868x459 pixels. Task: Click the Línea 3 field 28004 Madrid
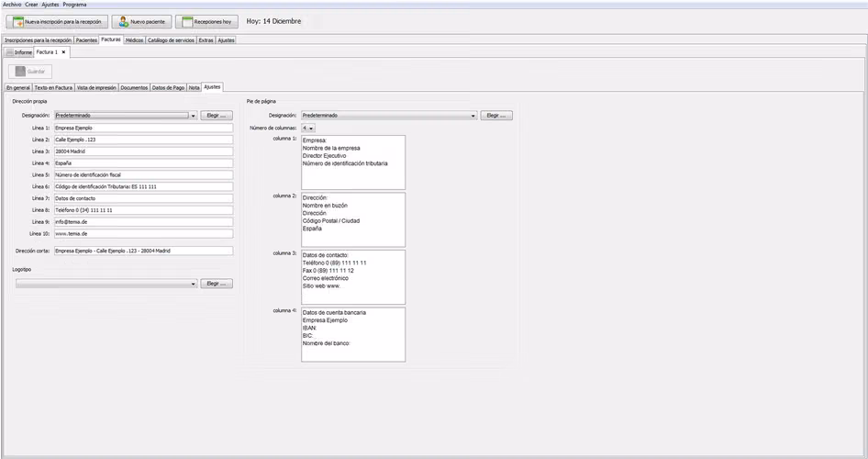coord(143,151)
